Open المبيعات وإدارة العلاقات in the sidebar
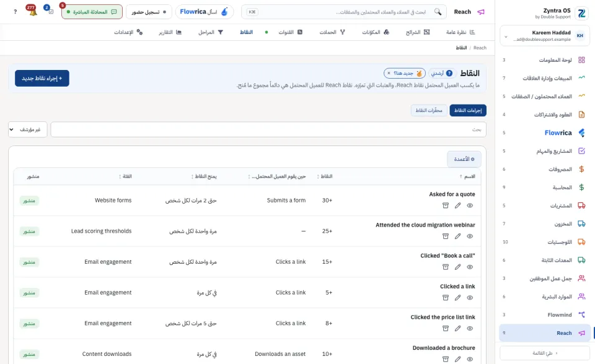Image resolution: width=595 pixels, height=364 pixels. point(544,78)
